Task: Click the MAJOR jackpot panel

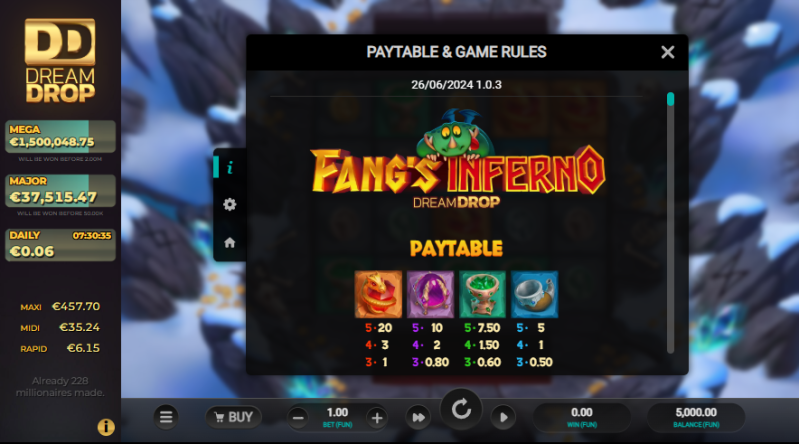Action: 60,191
